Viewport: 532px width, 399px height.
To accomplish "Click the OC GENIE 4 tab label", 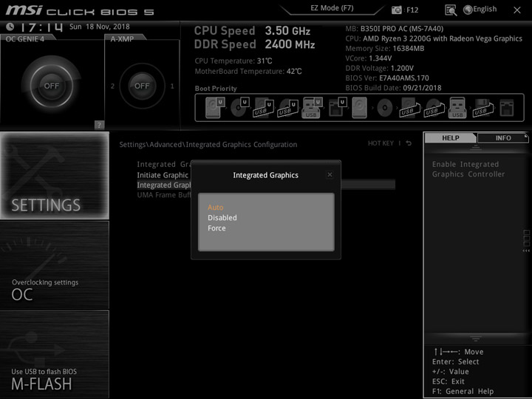I will tap(25, 39).
